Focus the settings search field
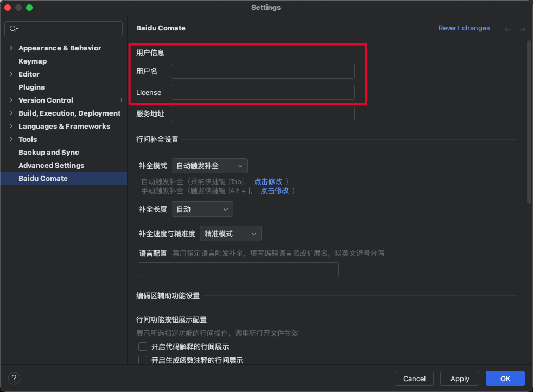533x392 pixels. [x=64, y=29]
